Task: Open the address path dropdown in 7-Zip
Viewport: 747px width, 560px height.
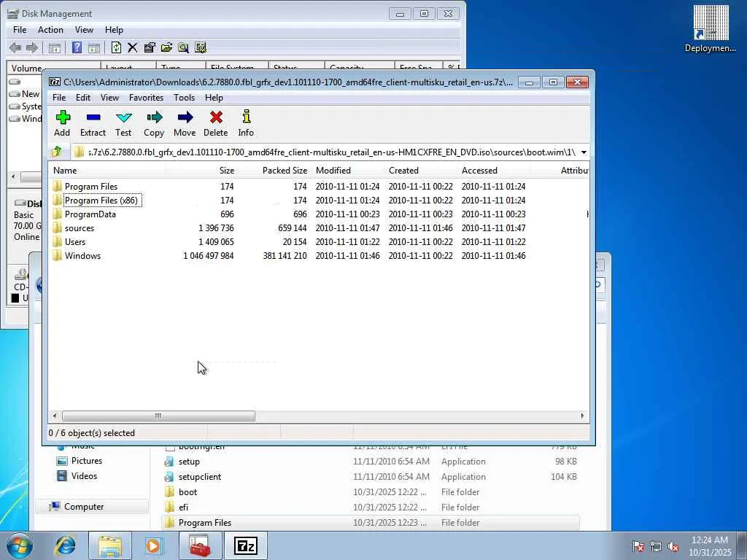Action: 584,152
